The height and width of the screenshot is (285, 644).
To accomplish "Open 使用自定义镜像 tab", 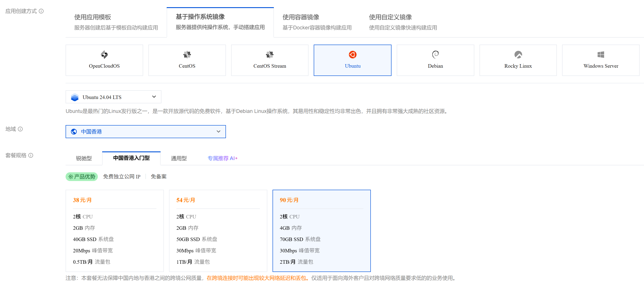I will point(403,22).
